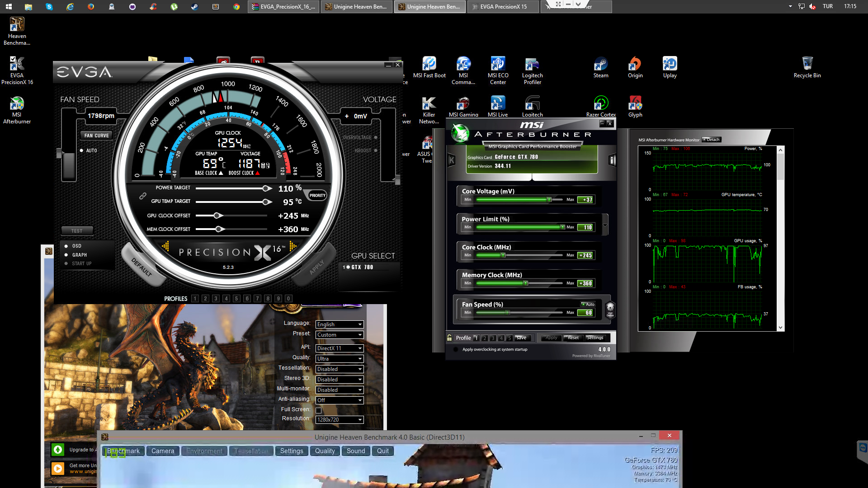The image size is (868, 488).
Task: Click the FAN CURVE button in PrecisionX
Action: (x=96, y=136)
